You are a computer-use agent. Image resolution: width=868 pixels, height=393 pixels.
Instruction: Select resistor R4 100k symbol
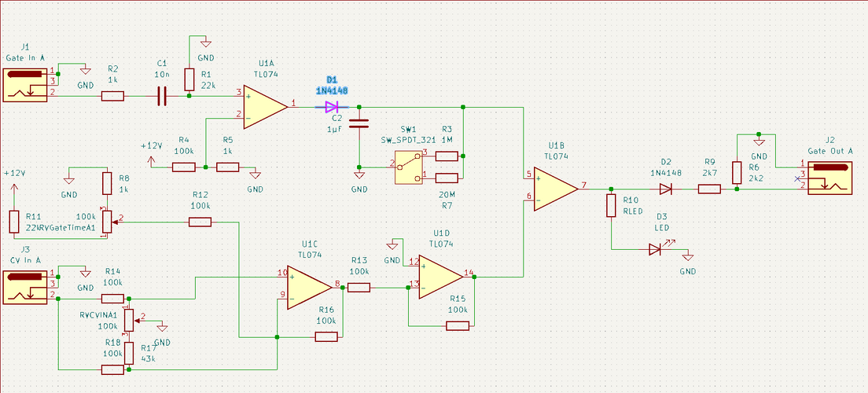183,167
